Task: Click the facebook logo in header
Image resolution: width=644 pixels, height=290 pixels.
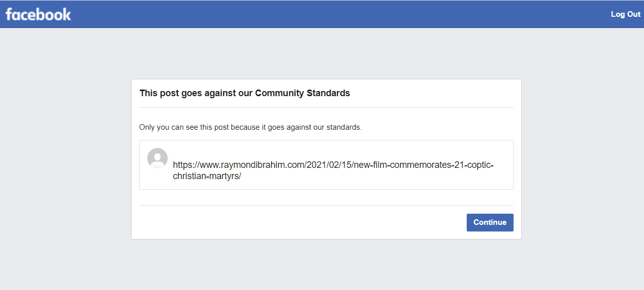Action: point(38,14)
